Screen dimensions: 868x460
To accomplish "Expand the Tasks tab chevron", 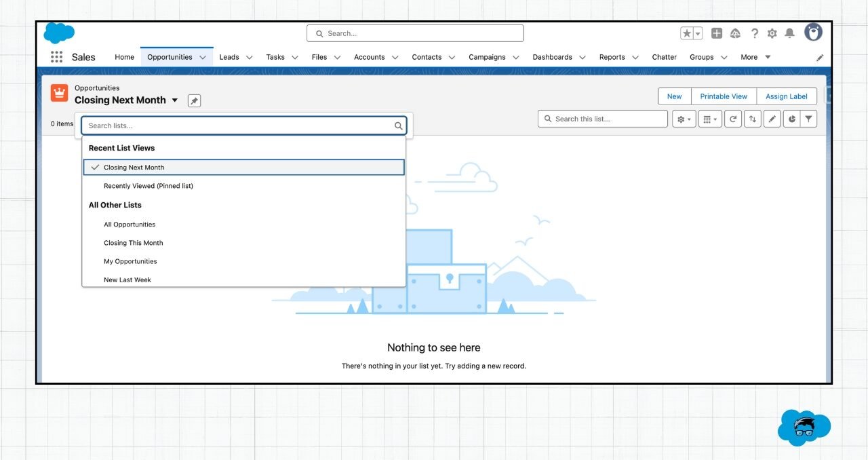I will pyautogui.click(x=295, y=58).
